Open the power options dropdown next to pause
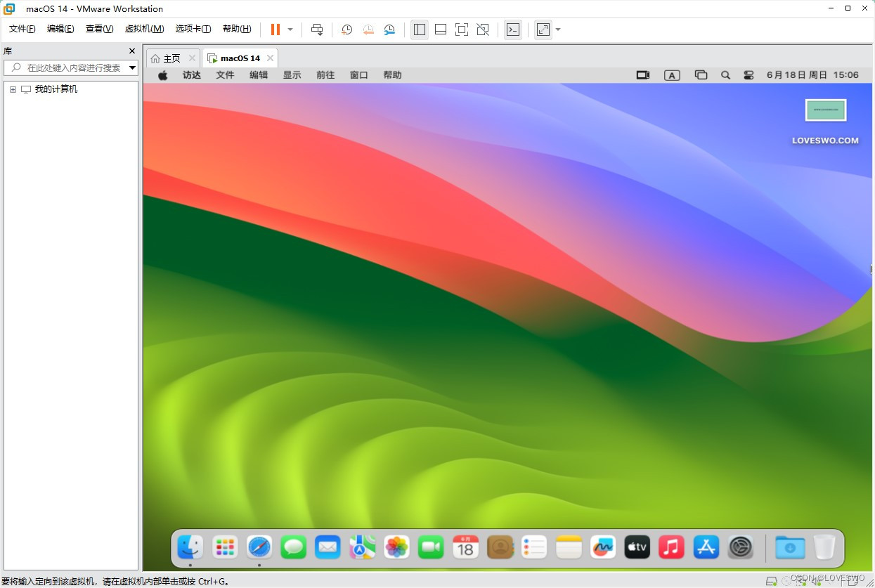 pyautogui.click(x=290, y=30)
